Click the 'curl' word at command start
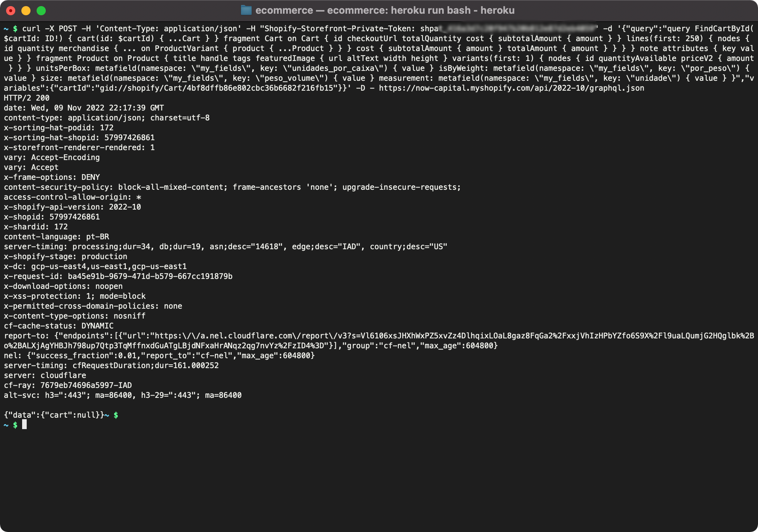 31,29
